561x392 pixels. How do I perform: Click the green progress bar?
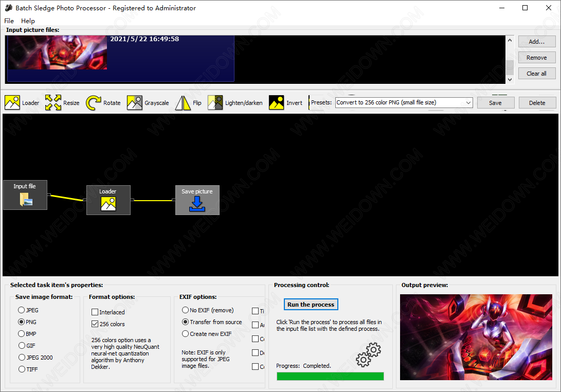pyautogui.click(x=330, y=376)
